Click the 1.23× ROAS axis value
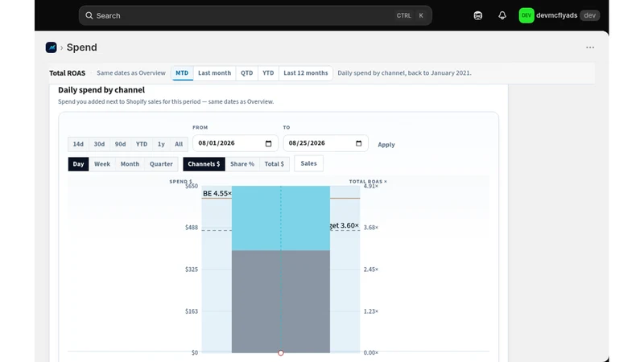 371,311
